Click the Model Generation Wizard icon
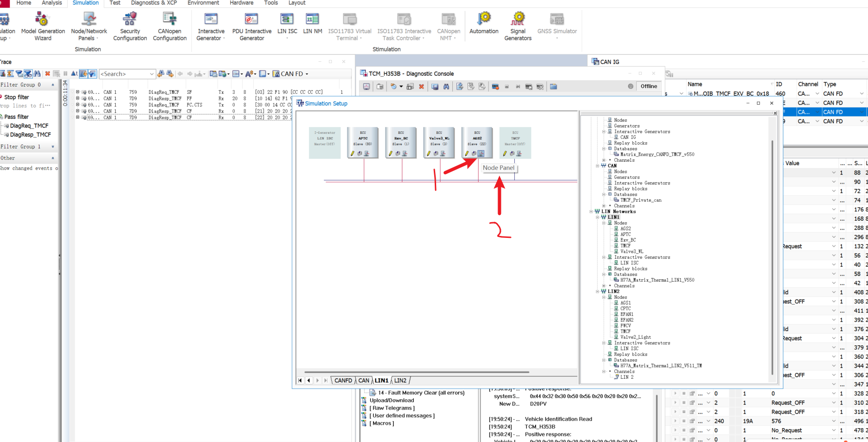Viewport: 868px width, 442px height. (43, 26)
